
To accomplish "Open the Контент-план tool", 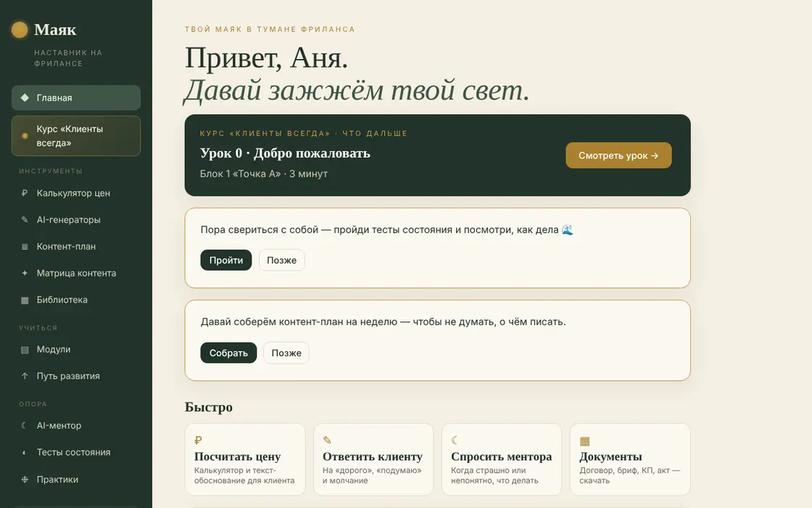I will pyautogui.click(x=76, y=247).
